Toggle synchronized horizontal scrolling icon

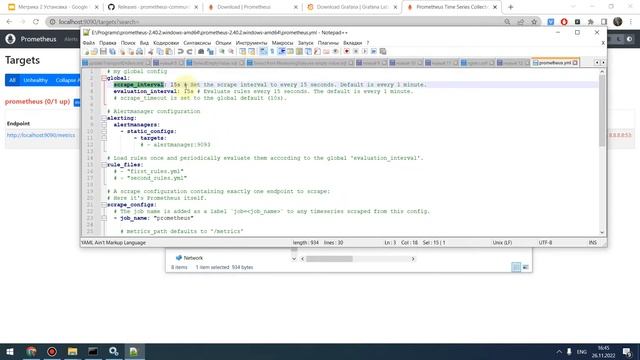click(x=251, y=51)
